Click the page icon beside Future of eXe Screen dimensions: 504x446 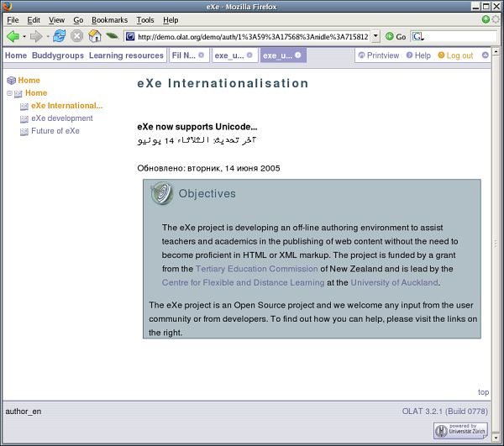click(x=24, y=131)
